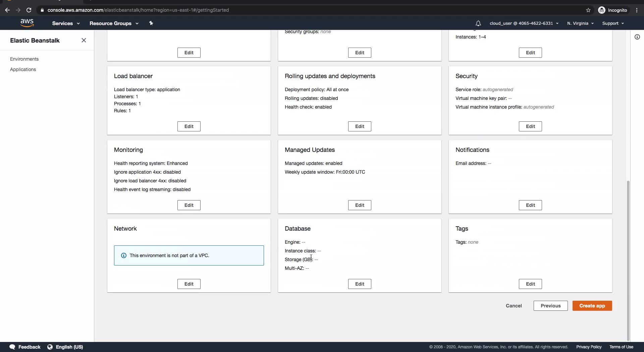The height and width of the screenshot is (352, 644).
Task: Click the globe language icon
Action: coord(50,347)
